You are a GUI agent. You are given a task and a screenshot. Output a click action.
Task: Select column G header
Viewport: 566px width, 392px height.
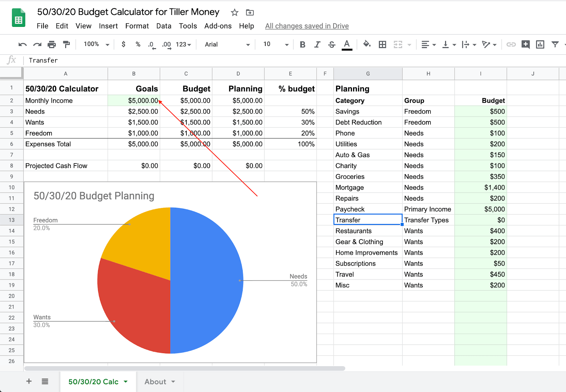[x=368, y=74]
